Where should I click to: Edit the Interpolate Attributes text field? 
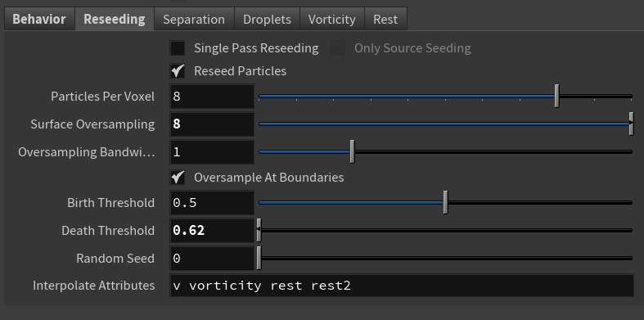point(402,286)
